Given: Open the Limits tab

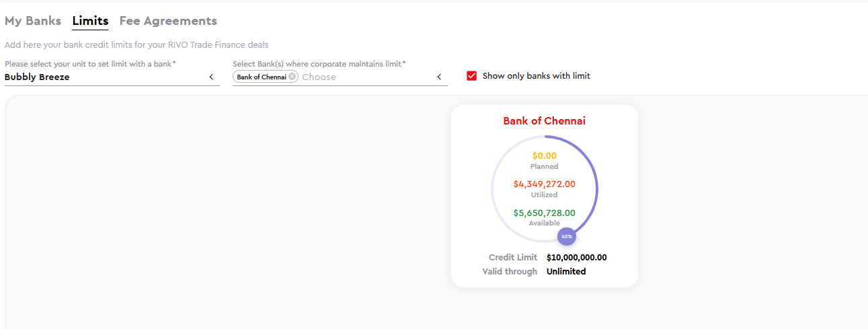Looking at the screenshot, I should click(90, 21).
